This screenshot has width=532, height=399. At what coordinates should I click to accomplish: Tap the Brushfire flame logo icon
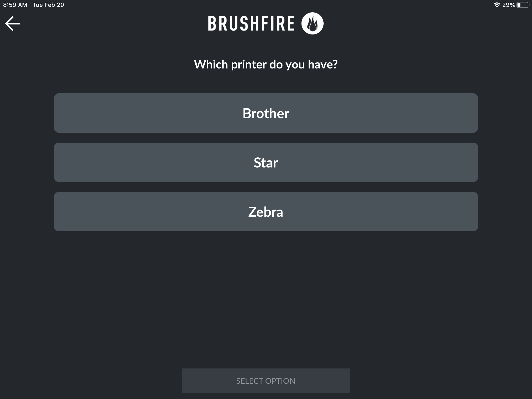point(312,23)
